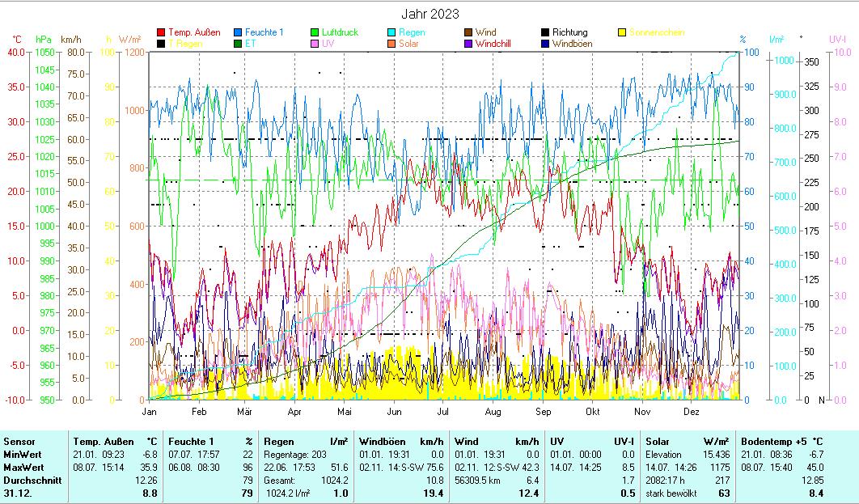
Task: Click the timestamp '08.07. 15:40'
Action: 767,468
